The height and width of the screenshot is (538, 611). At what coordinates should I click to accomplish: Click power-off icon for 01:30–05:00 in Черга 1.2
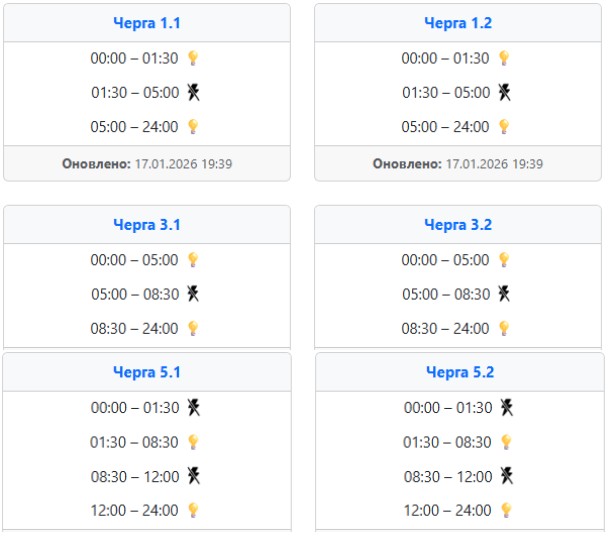click(505, 92)
